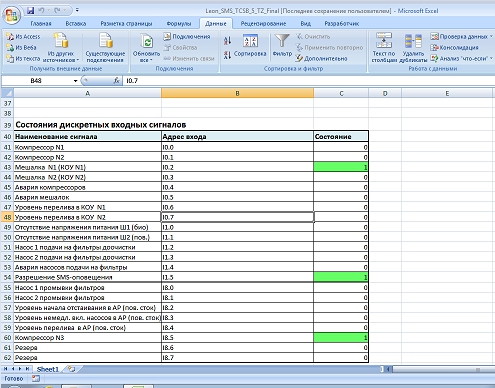Open the Сортировка dialog
495x388 pixels.
click(x=250, y=46)
